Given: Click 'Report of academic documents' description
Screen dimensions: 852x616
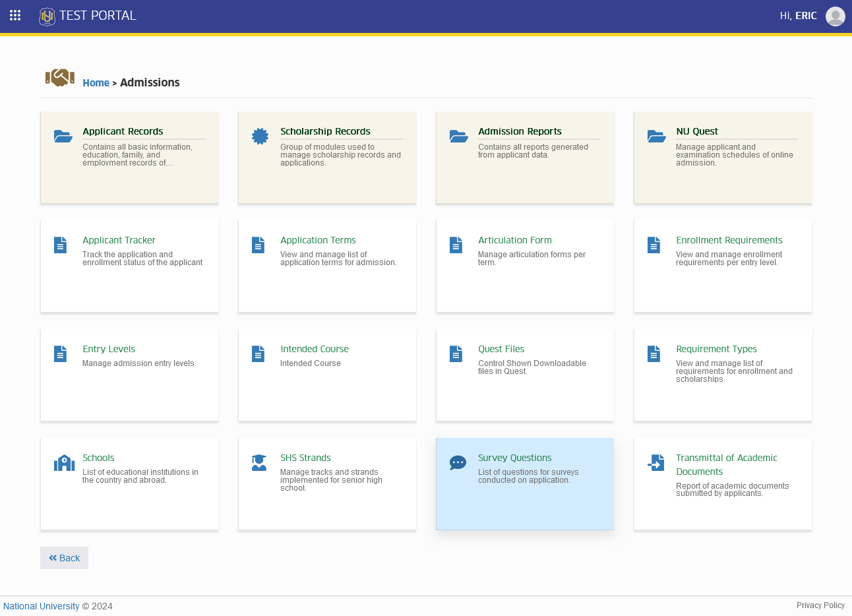Looking at the screenshot, I should (732, 490).
